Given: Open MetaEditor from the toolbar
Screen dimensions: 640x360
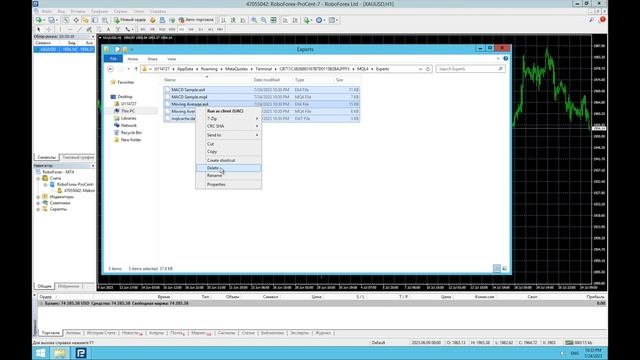Looking at the screenshot, I should pos(153,20).
